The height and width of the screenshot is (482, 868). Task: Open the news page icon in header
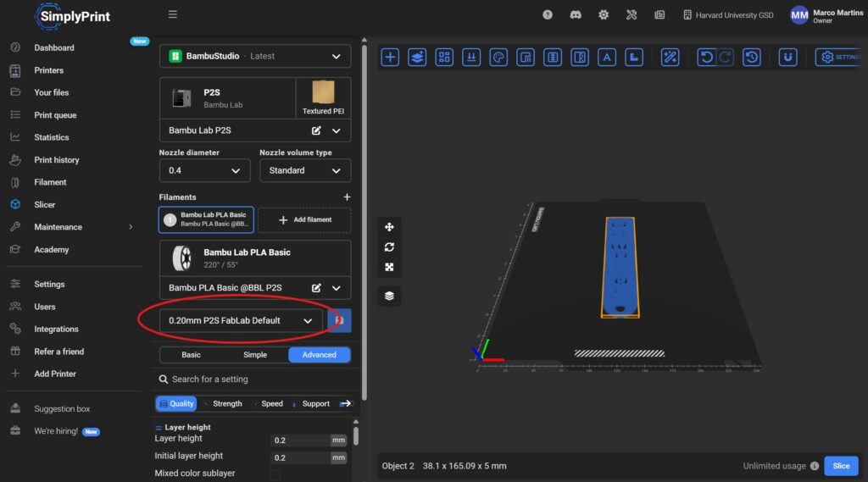659,15
